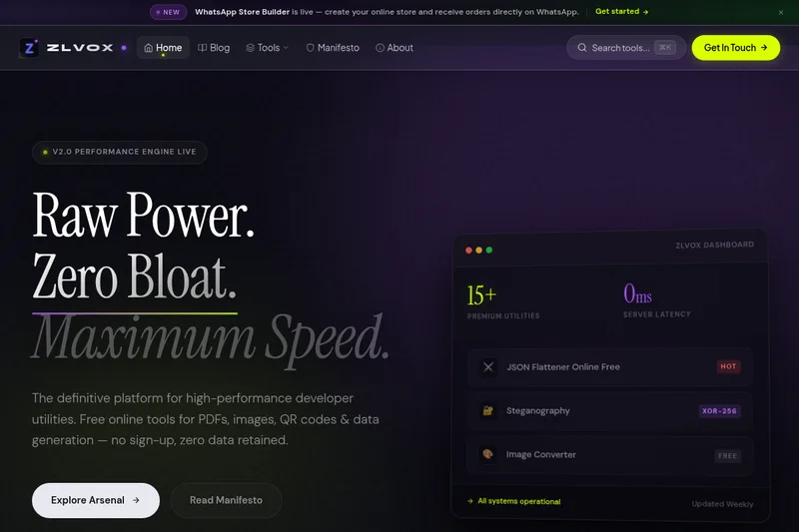Click the Manifesto shield icon

point(310,48)
